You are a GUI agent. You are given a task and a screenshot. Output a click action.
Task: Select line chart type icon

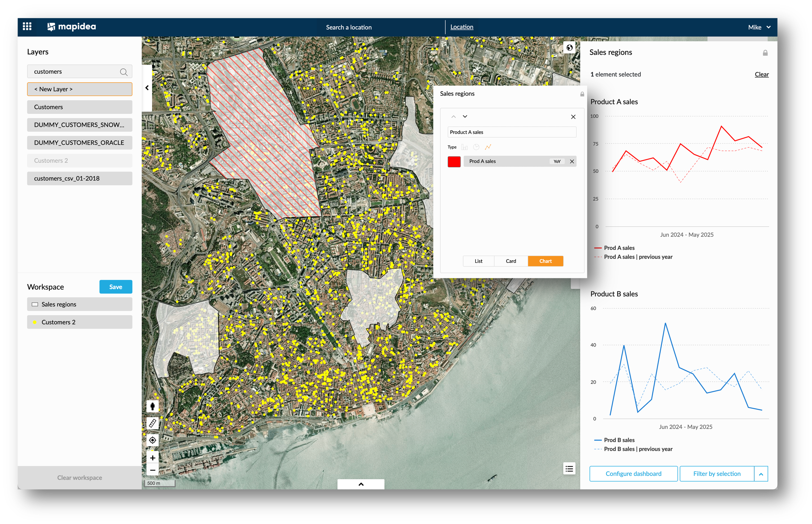coord(488,147)
